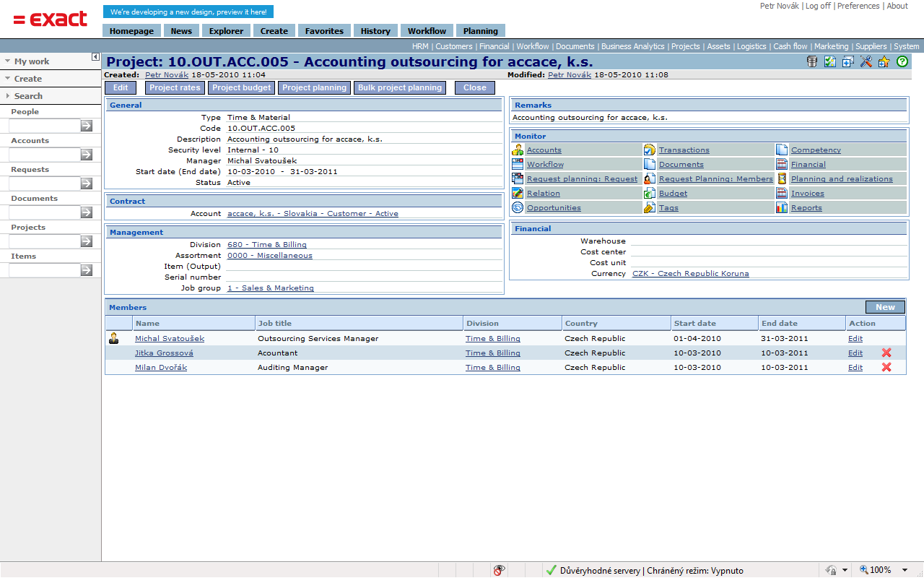
Task: Click the new design preview banner
Action: point(188,12)
